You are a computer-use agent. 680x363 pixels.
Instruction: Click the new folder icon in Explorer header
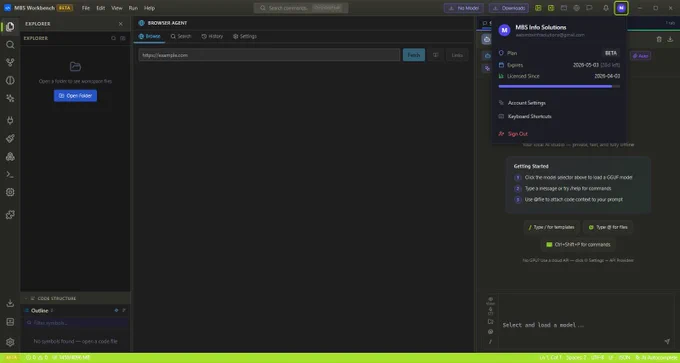click(x=123, y=38)
